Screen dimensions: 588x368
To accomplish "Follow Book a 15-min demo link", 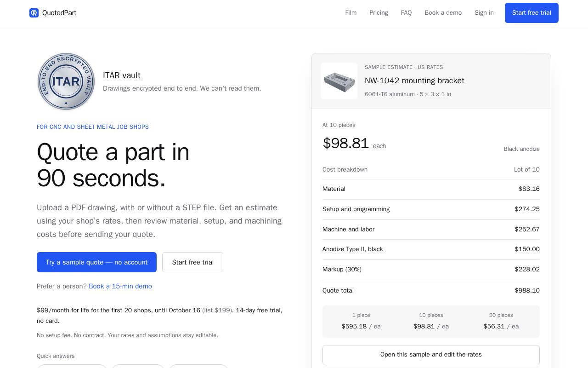I will 120,286.
